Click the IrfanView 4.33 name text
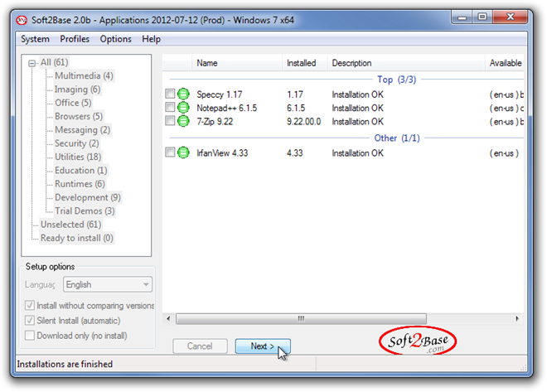 point(222,153)
